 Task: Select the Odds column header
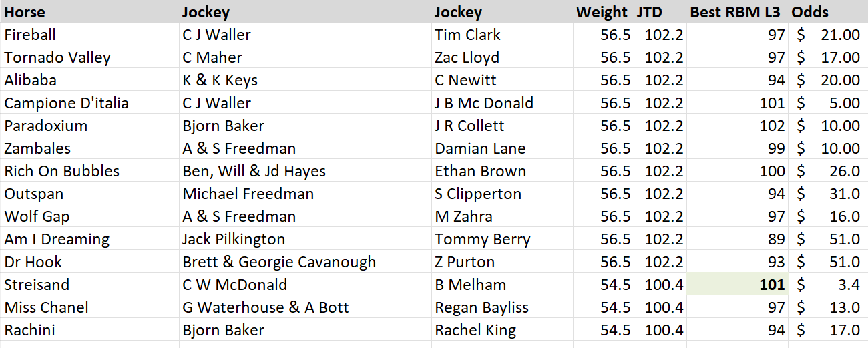pos(810,12)
